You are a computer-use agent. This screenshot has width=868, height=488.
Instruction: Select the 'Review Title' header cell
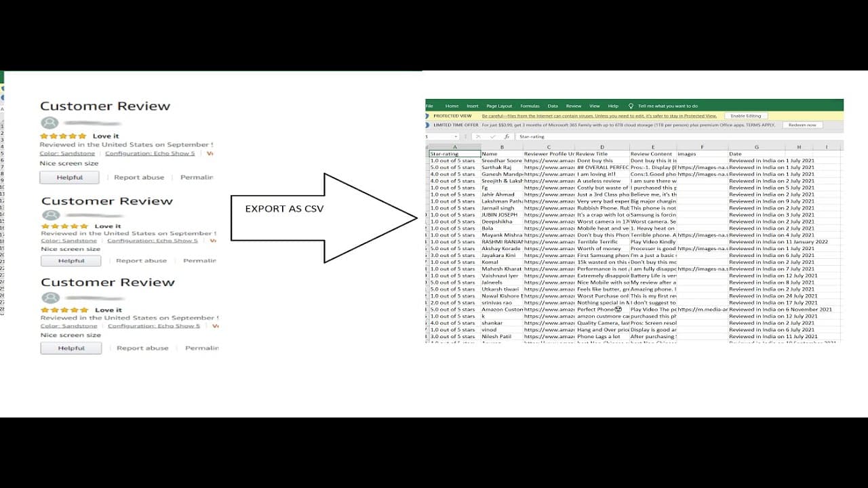point(602,154)
